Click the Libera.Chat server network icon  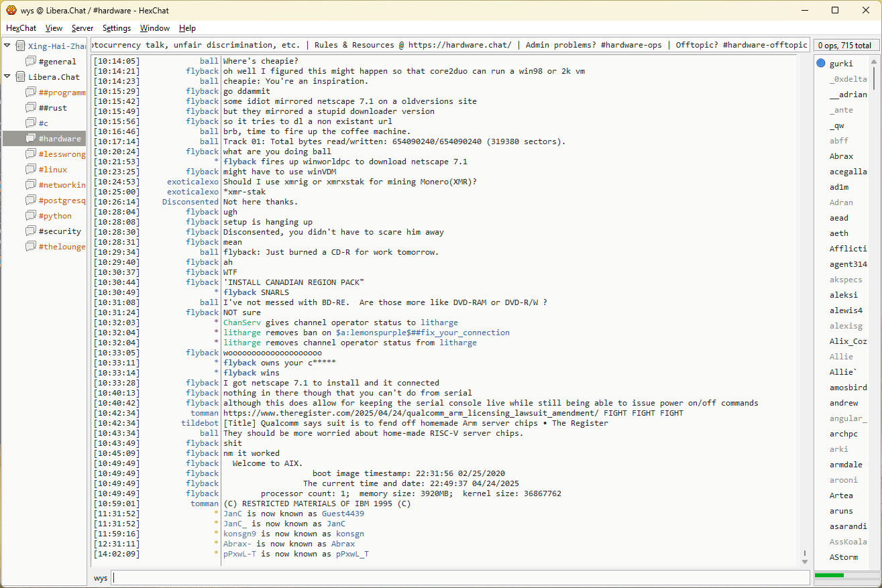[x=20, y=77]
